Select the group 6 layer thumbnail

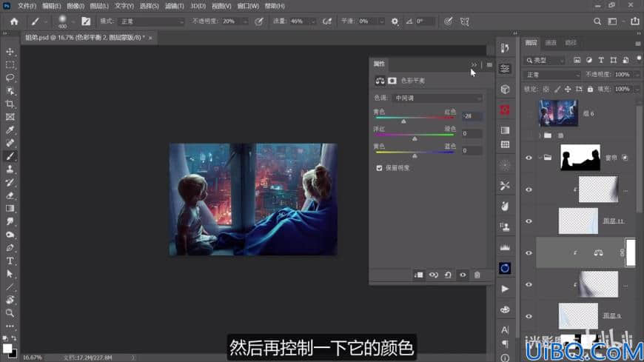[558, 113]
